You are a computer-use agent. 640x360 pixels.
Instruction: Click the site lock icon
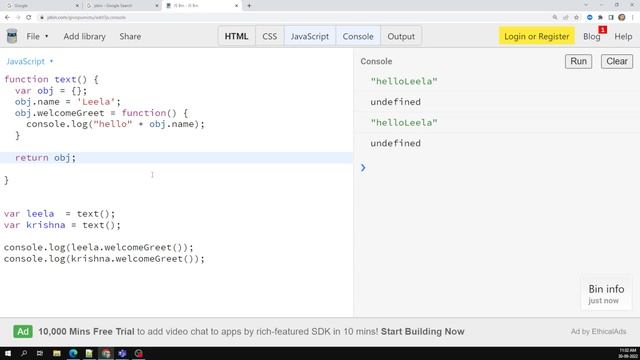coord(42,18)
